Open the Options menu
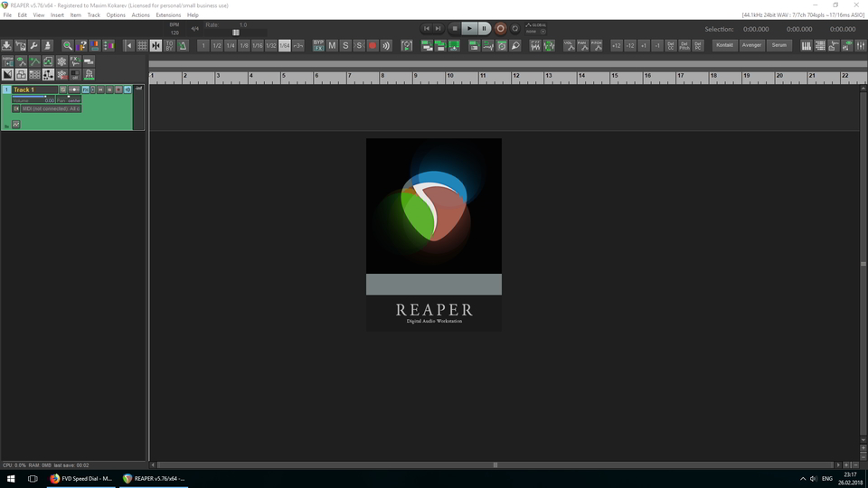Viewport: 868px width, 488px height. tap(116, 15)
